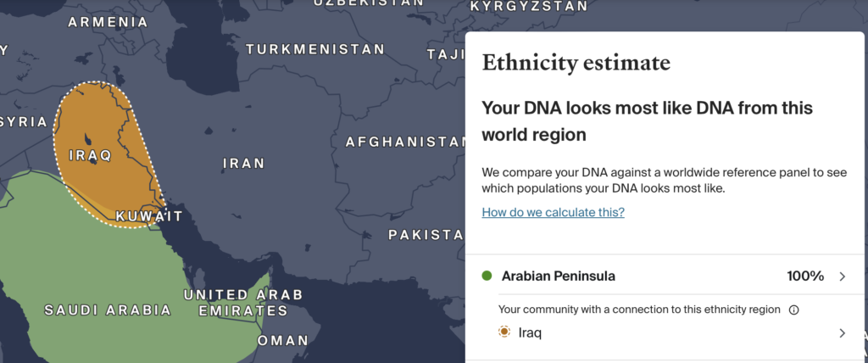Click the UNITED ARAB EMIRATES map label
Screen dimensions: 868x363
coord(243,303)
